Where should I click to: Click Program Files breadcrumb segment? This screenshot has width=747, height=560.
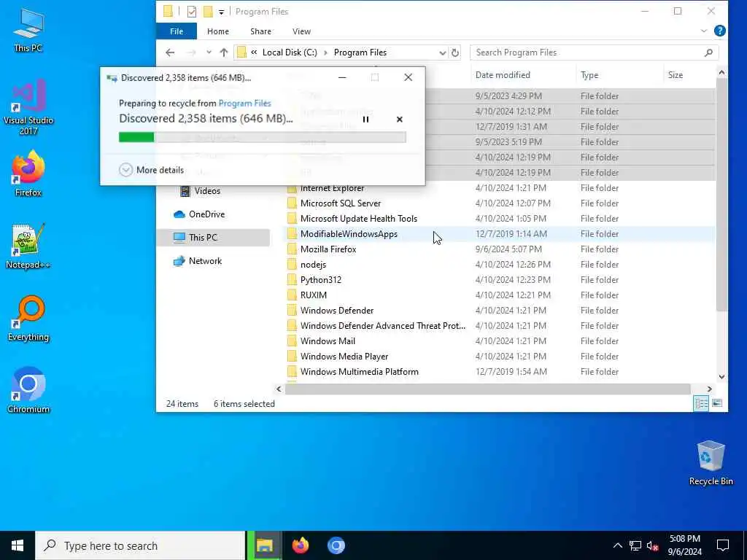360,52
